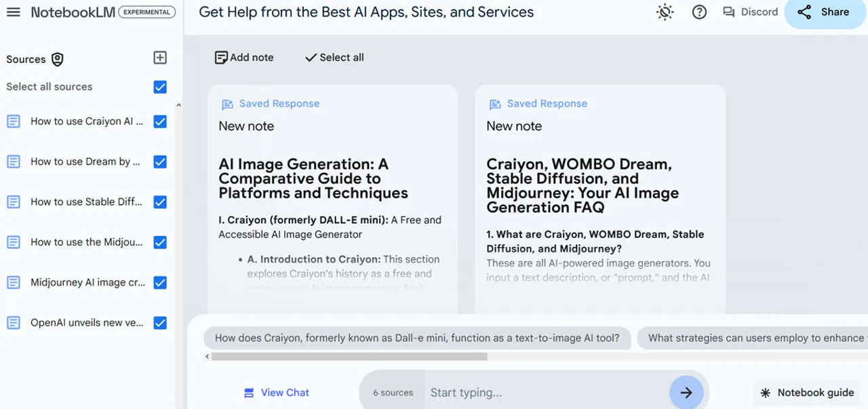Submit prompt with the blue arrow icon
Image resolution: width=868 pixels, height=409 pixels.
click(686, 392)
